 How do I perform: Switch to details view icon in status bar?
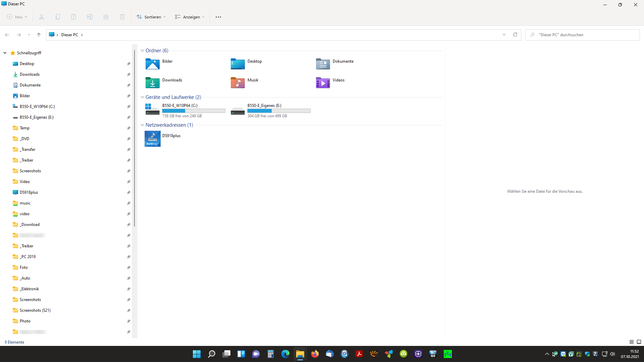pos(632,342)
